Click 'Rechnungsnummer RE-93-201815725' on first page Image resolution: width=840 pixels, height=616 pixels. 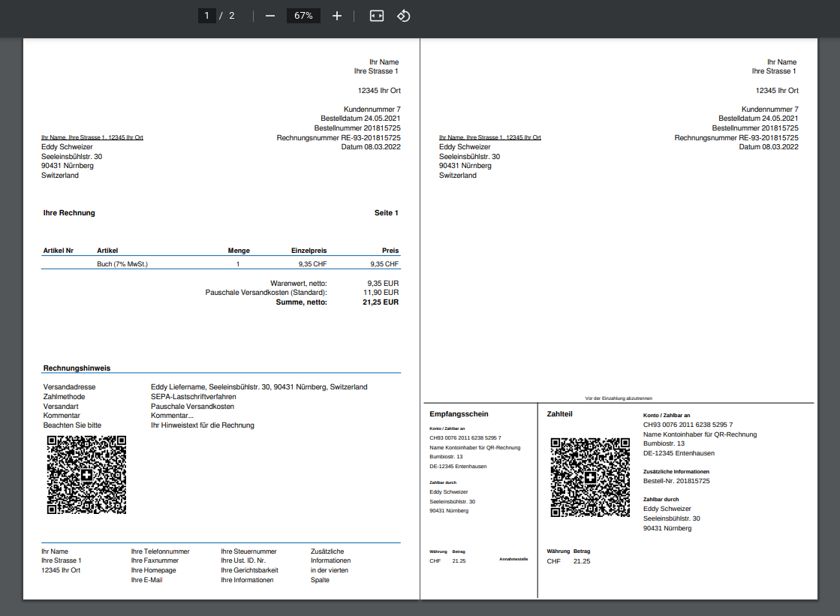[339, 137]
